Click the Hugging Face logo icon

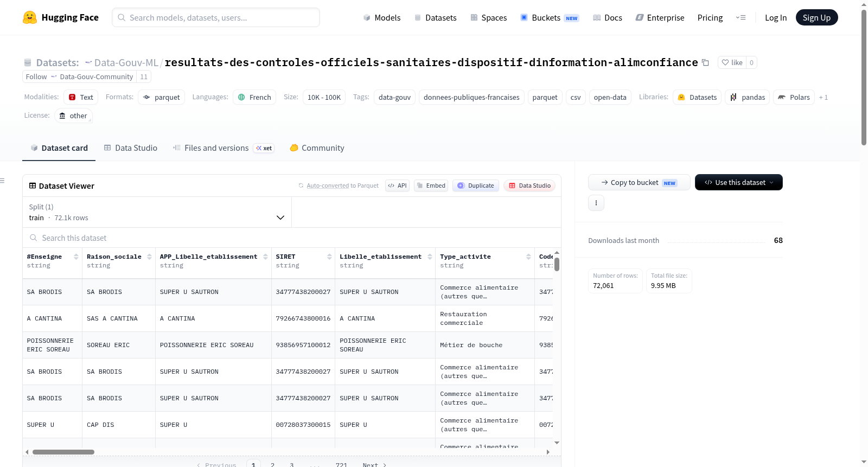tap(30, 17)
